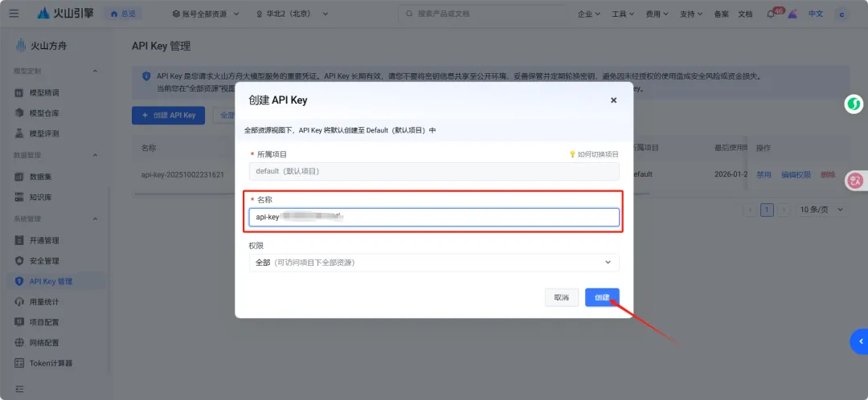Viewport: 868px width, 400px height.
Task: Open 数据集 in the sidebar
Action: click(41, 177)
